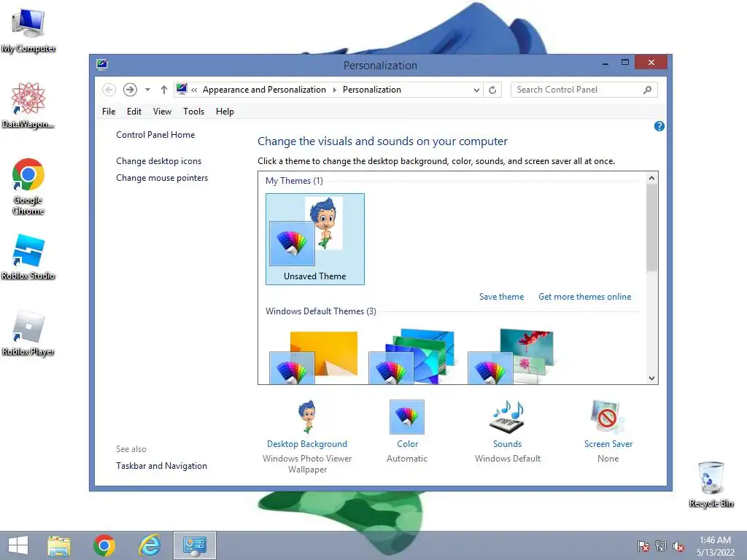The height and width of the screenshot is (560, 747).
Task: Click Get more themes online
Action: pos(584,297)
